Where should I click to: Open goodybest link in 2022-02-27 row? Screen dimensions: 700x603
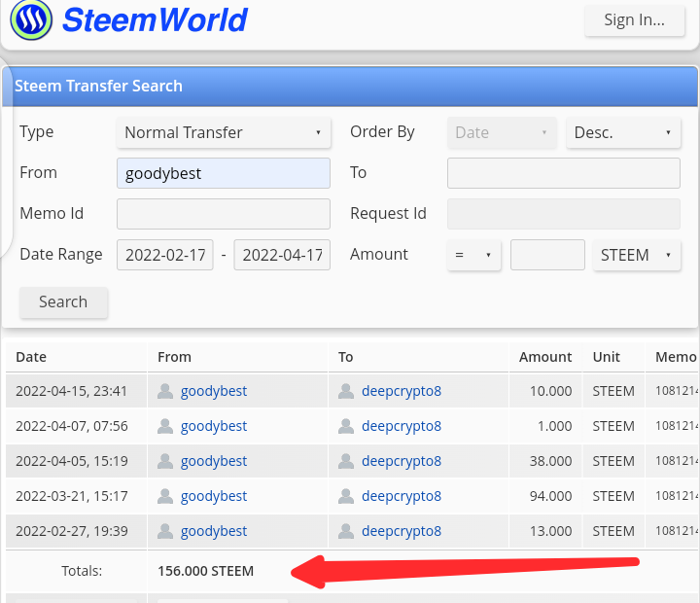[213, 531]
